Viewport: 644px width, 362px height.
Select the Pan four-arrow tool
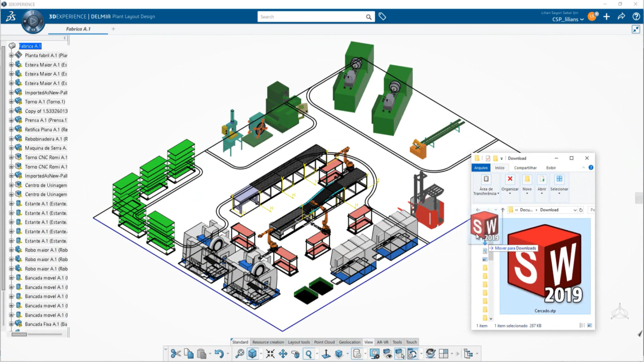coord(283,353)
